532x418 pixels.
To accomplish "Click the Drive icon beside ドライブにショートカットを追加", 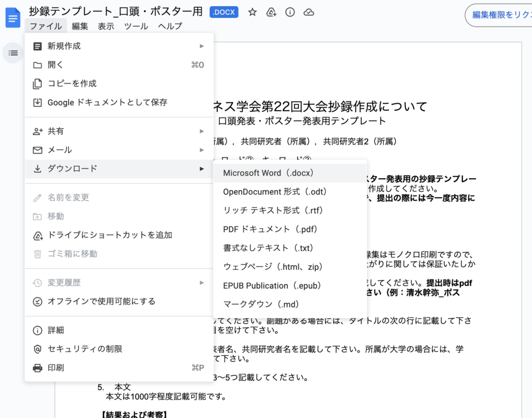I will point(37,236).
